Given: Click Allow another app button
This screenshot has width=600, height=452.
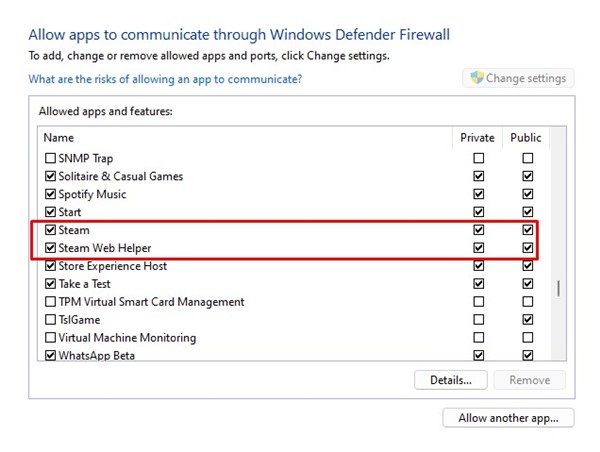Looking at the screenshot, I should (508, 417).
